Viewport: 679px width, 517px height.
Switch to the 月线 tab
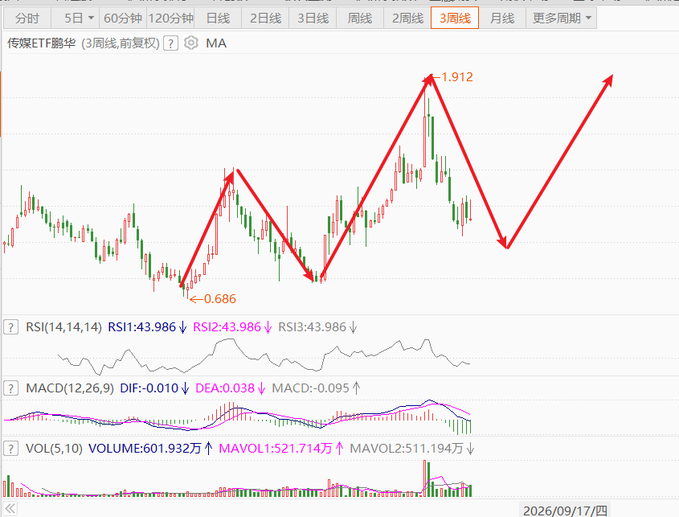click(502, 18)
